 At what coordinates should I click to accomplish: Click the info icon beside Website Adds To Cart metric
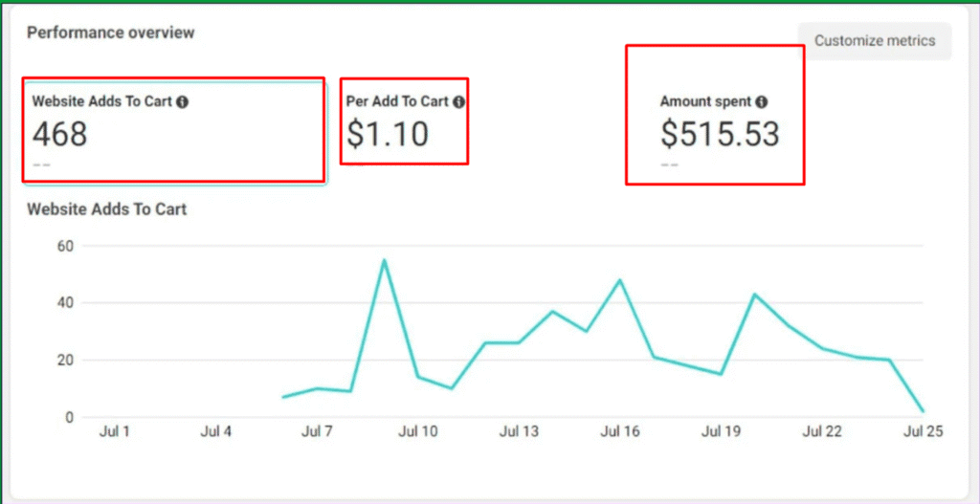tap(183, 102)
